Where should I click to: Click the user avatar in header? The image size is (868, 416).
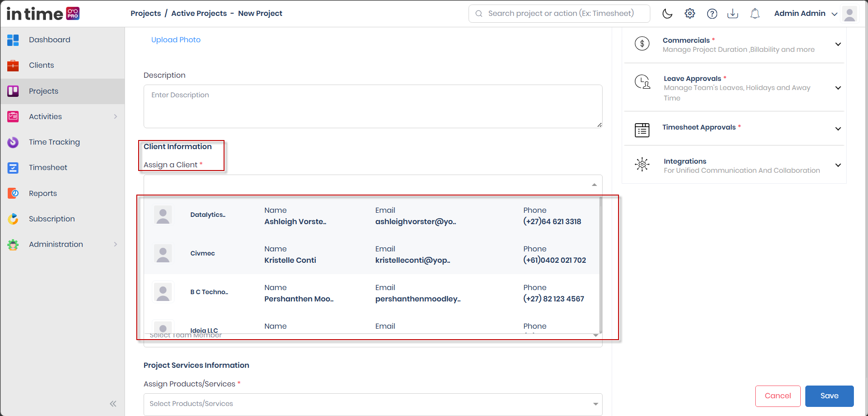(x=849, y=14)
